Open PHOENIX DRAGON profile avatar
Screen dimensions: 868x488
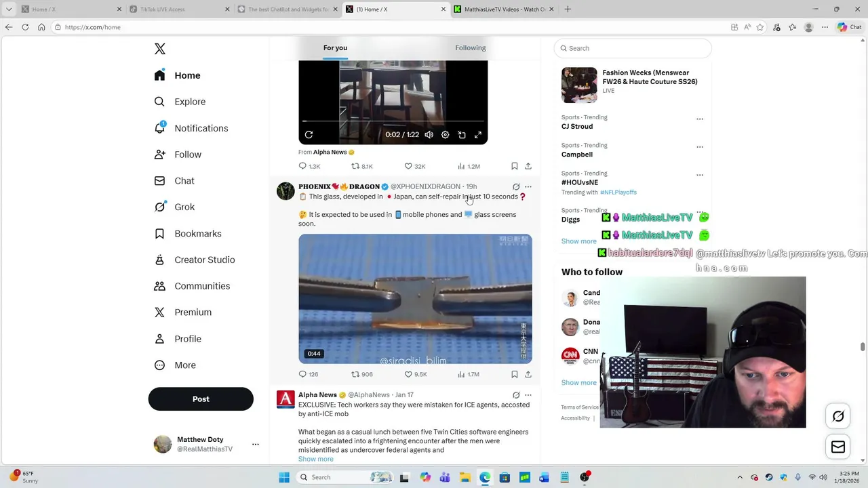click(285, 191)
